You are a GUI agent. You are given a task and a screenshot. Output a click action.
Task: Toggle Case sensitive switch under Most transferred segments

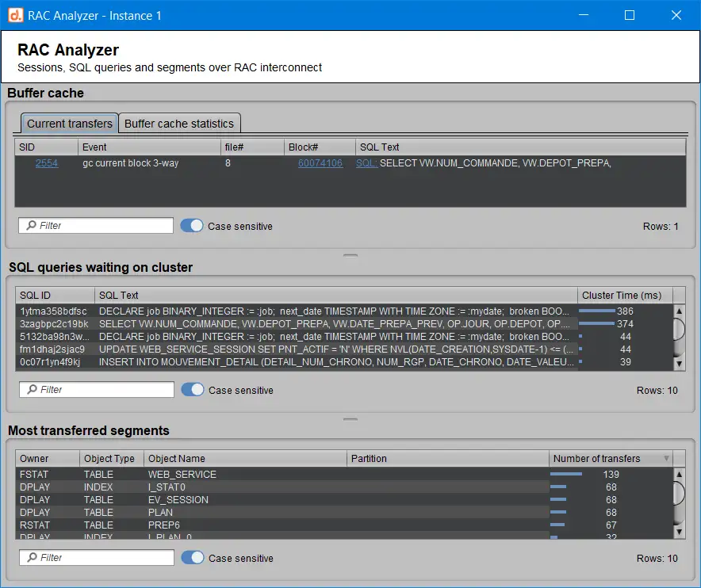click(193, 558)
